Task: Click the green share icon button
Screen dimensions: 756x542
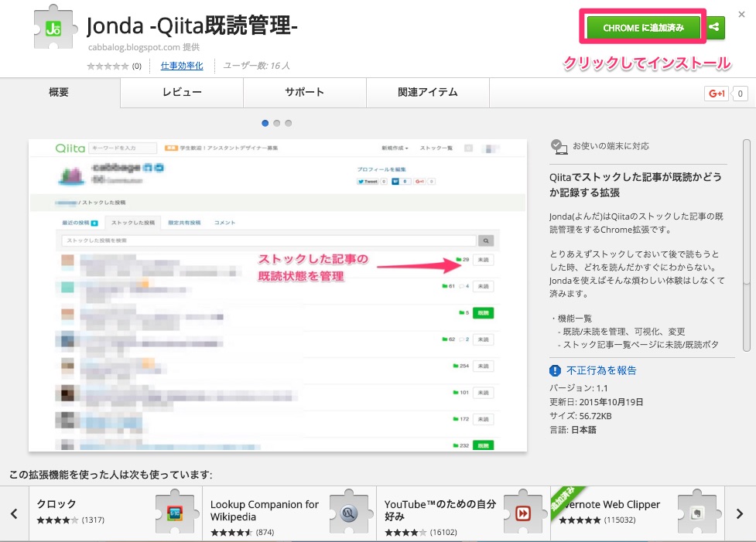Action: 714,27
